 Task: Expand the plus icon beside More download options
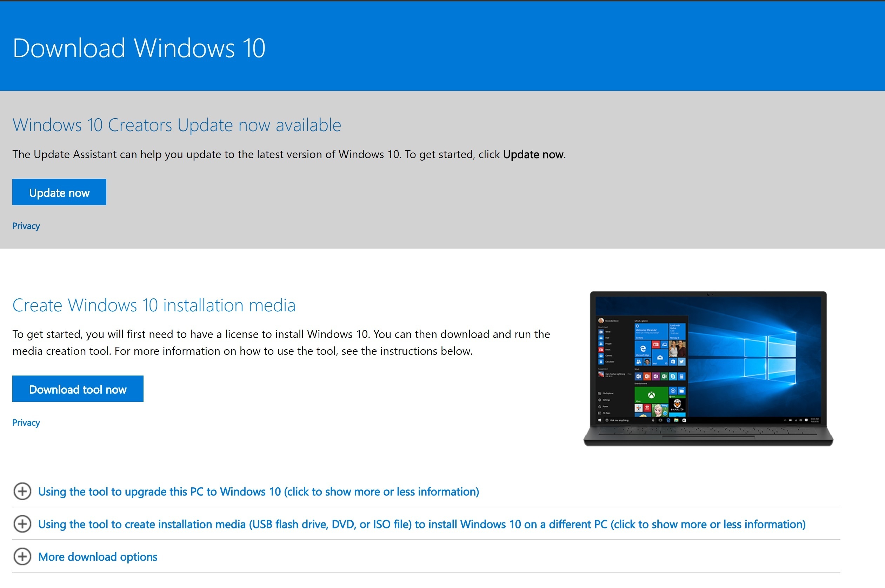click(22, 556)
